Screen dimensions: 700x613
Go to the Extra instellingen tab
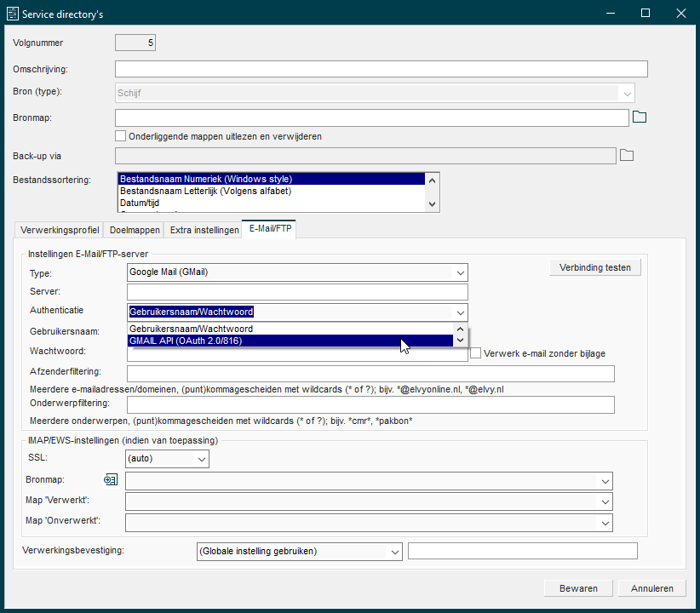pos(204,230)
